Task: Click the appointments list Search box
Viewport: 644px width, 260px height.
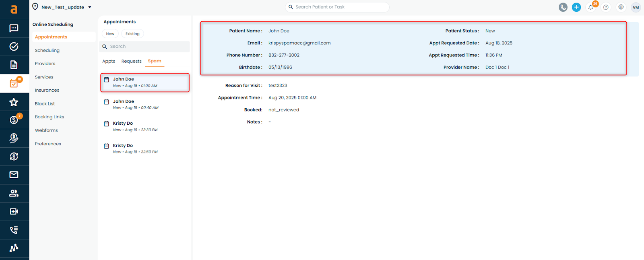Action: pyautogui.click(x=145, y=47)
